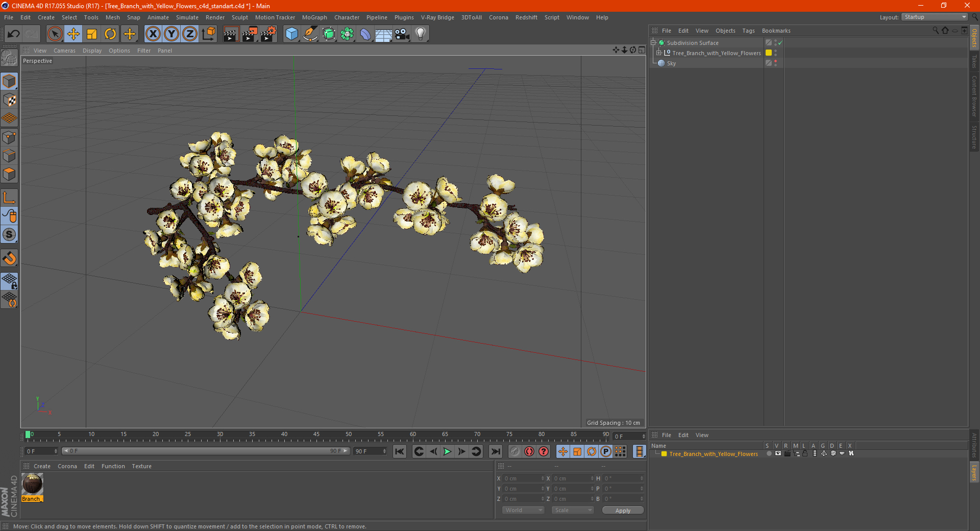Open the viewport Cameras menu
Image resolution: width=980 pixels, height=531 pixels.
64,51
